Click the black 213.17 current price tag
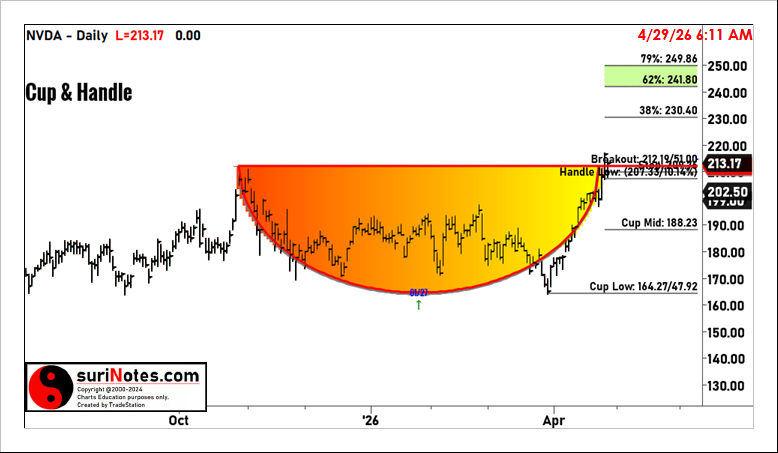Viewport: 778px width, 453px height. coord(727,164)
